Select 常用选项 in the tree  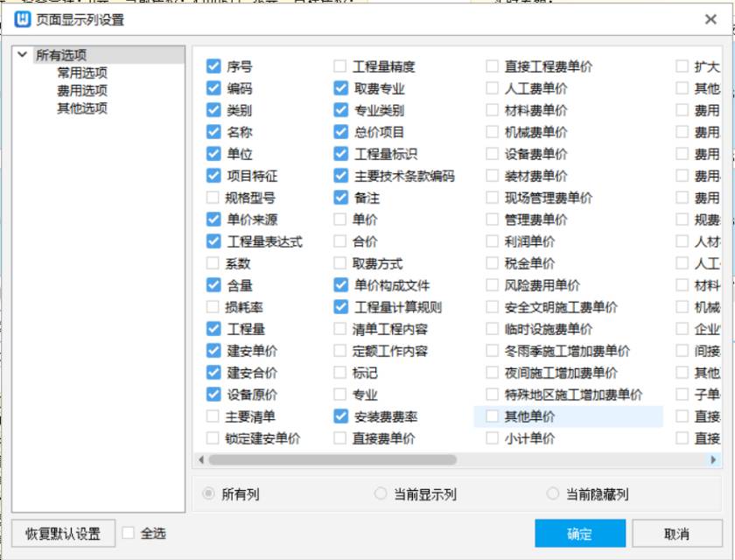pyautogui.click(x=82, y=73)
